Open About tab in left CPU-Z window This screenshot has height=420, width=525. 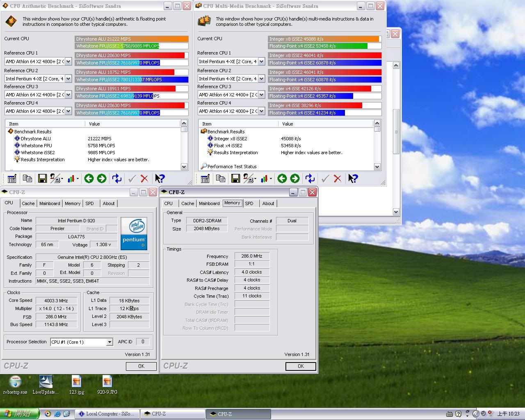pos(109,203)
